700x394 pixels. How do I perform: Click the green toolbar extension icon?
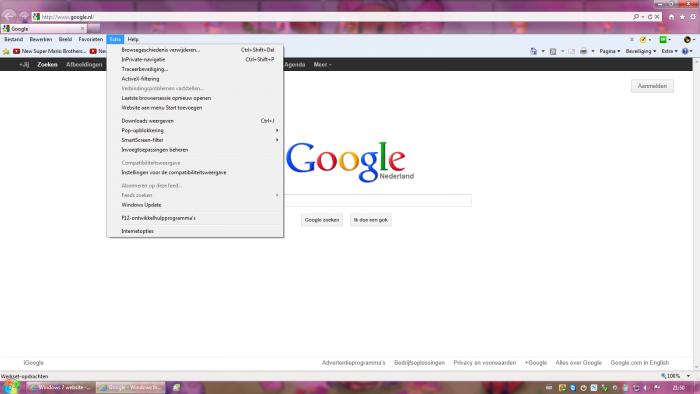663,40
